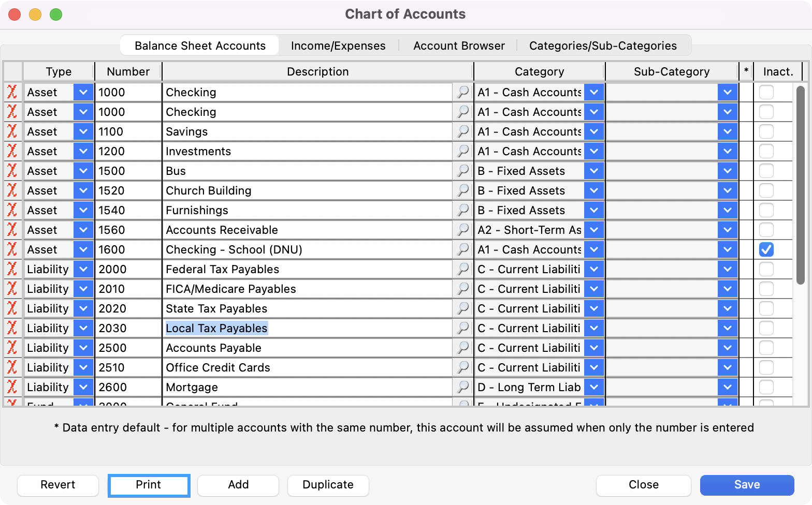Switch to the Income/Expenses tab
The image size is (812, 505).
coord(338,46)
